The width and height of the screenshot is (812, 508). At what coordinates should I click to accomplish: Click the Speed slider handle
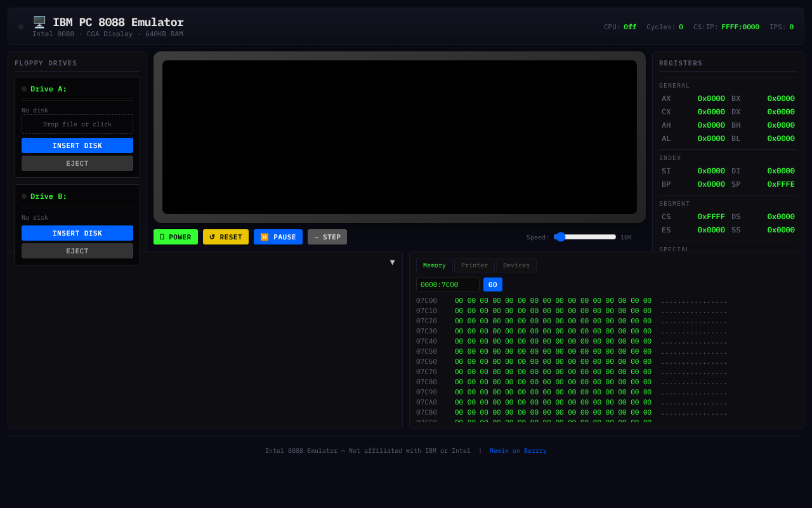coord(560,236)
